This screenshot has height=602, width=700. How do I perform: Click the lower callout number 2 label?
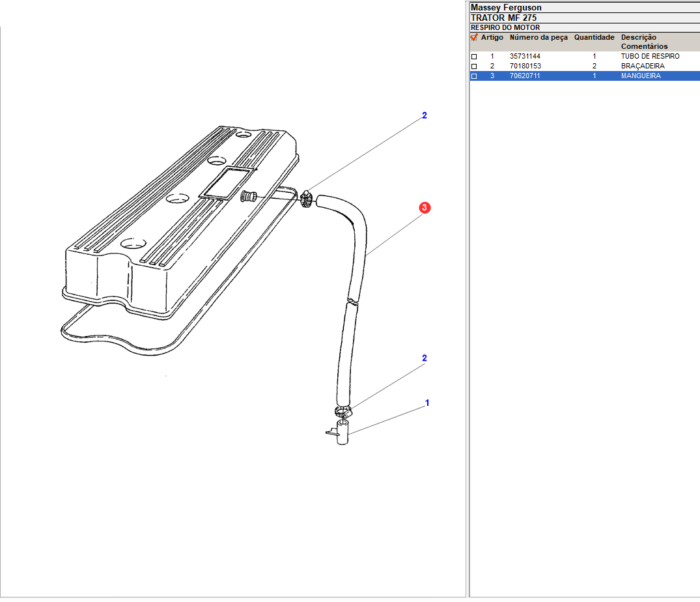425,358
